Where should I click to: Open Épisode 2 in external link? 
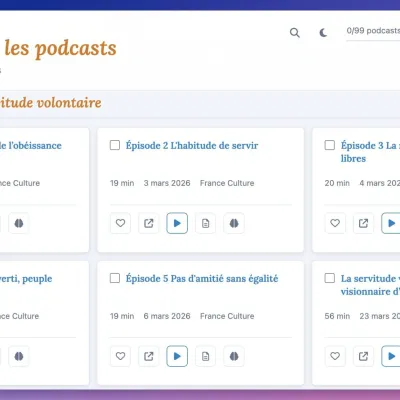[x=149, y=223]
